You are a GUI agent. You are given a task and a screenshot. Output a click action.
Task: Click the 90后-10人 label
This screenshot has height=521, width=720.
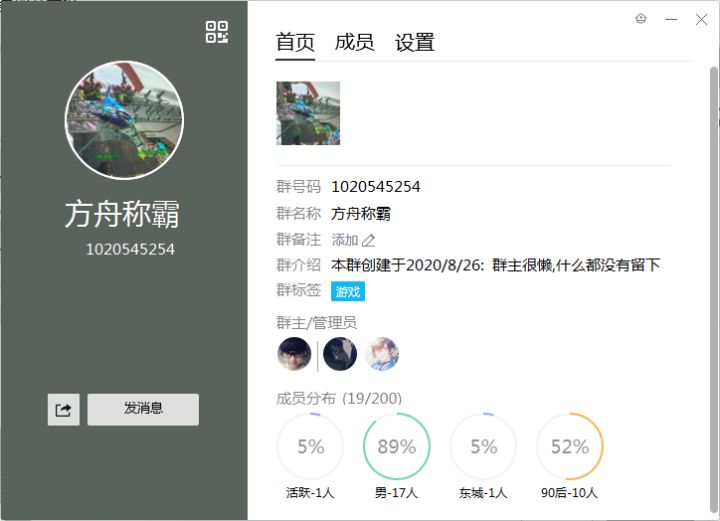[569, 493]
